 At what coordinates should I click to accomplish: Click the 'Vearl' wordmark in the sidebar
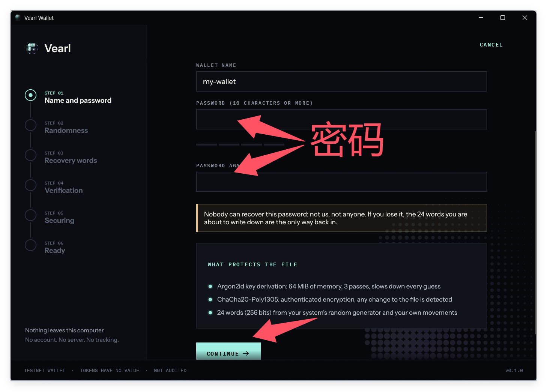tap(58, 48)
